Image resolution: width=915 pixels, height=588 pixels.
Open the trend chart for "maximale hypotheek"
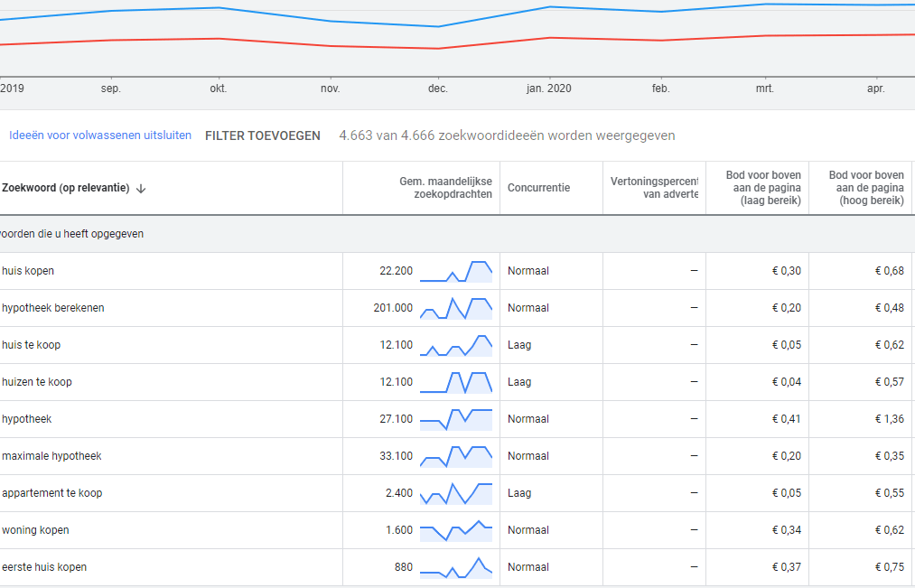(456, 455)
